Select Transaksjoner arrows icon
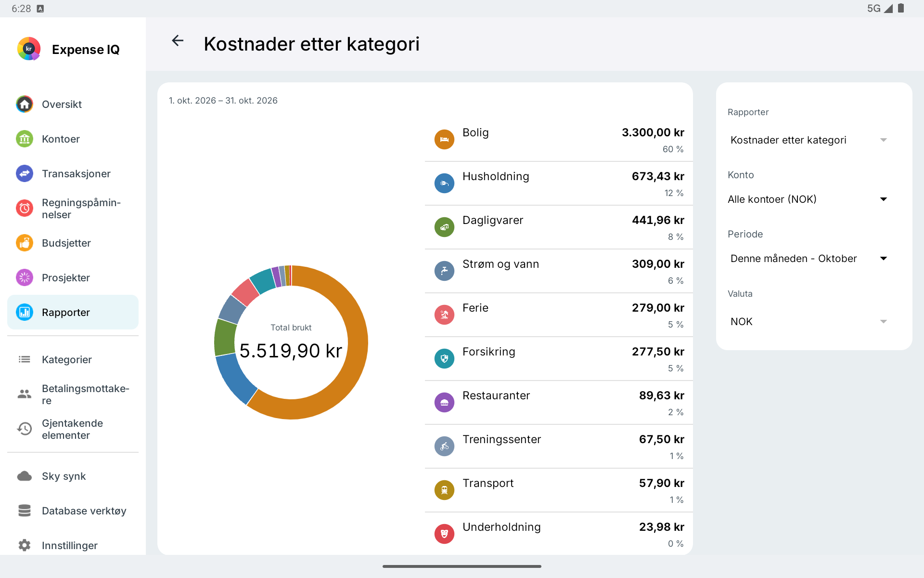 pos(25,173)
